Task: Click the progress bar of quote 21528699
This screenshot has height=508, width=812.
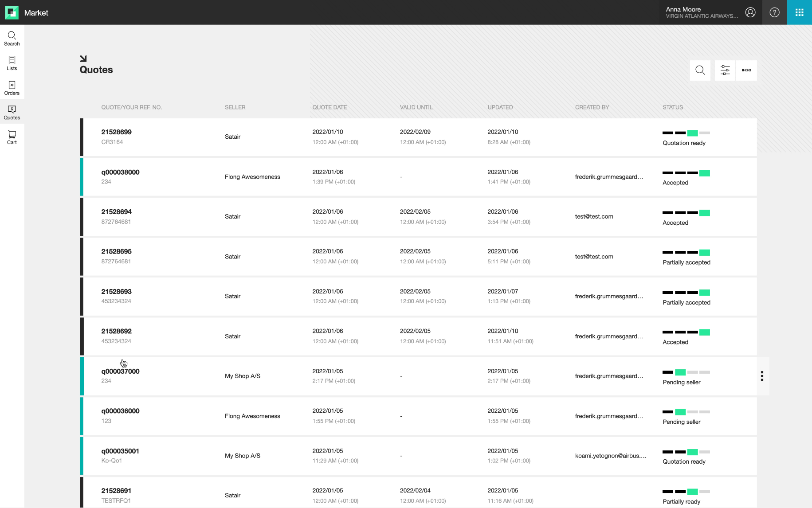Action: click(x=686, y=133)
